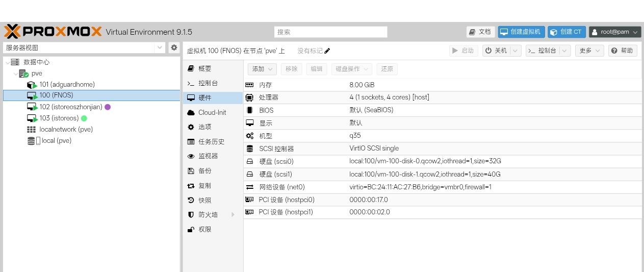
Task: Open the Backup (备份) tab
Action: (x=213, y=171)
